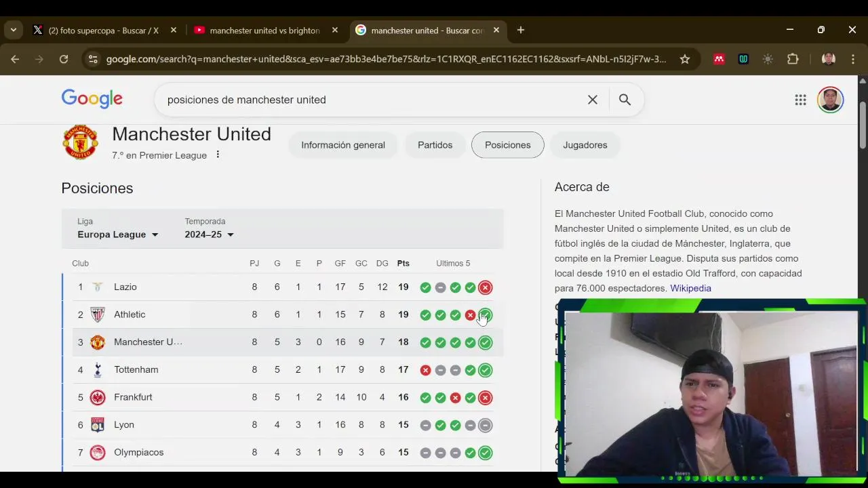Open the three-dot menu beside Premier League
The image size is (868, 488).
pos(218,155)
